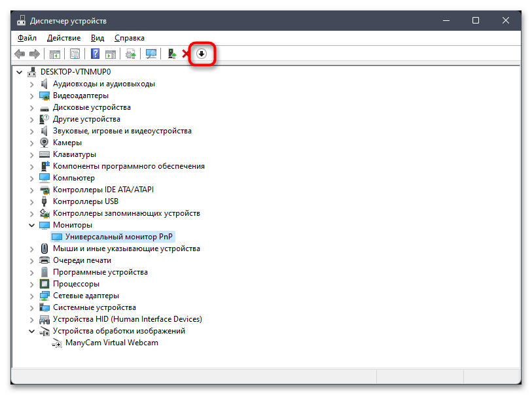532x395 pixels.
Task: Expand the Системные устройства arrow
Action: click(31, 308)
